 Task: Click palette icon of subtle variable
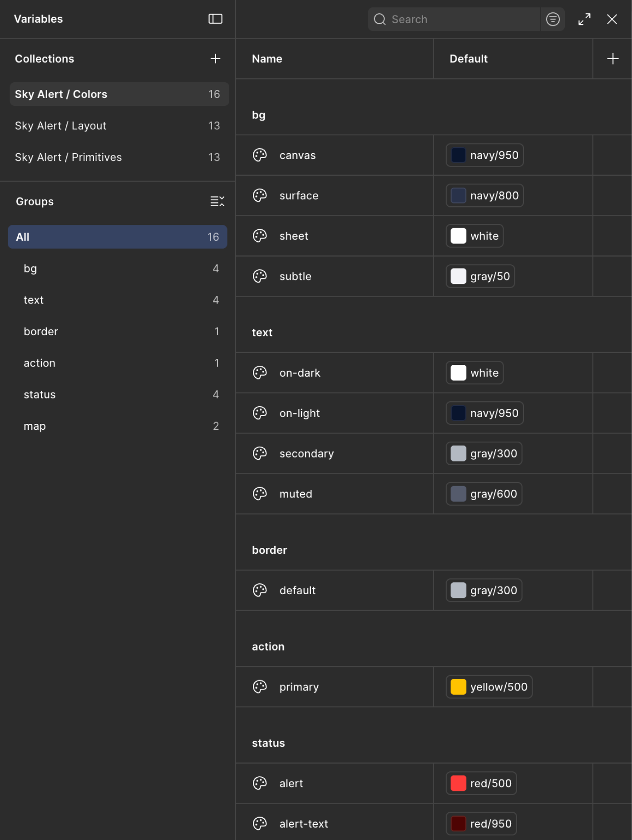click(x=260, y=276)
